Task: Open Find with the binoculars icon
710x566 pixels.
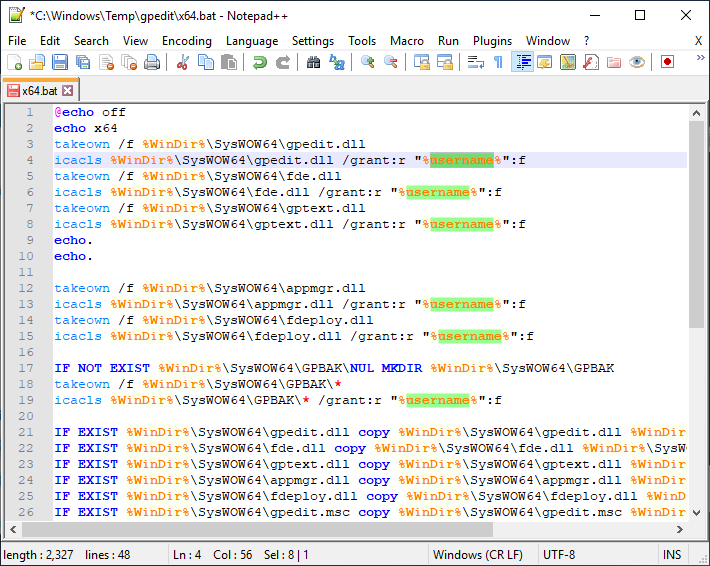Action: click(313, 62)
